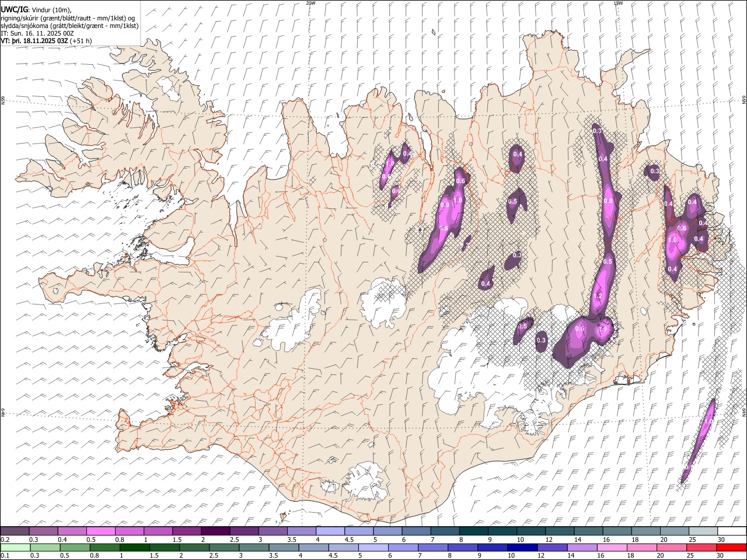Click the 'UWC/IG: Vindur (10m)' title text
747x560 pixels.
36,9
